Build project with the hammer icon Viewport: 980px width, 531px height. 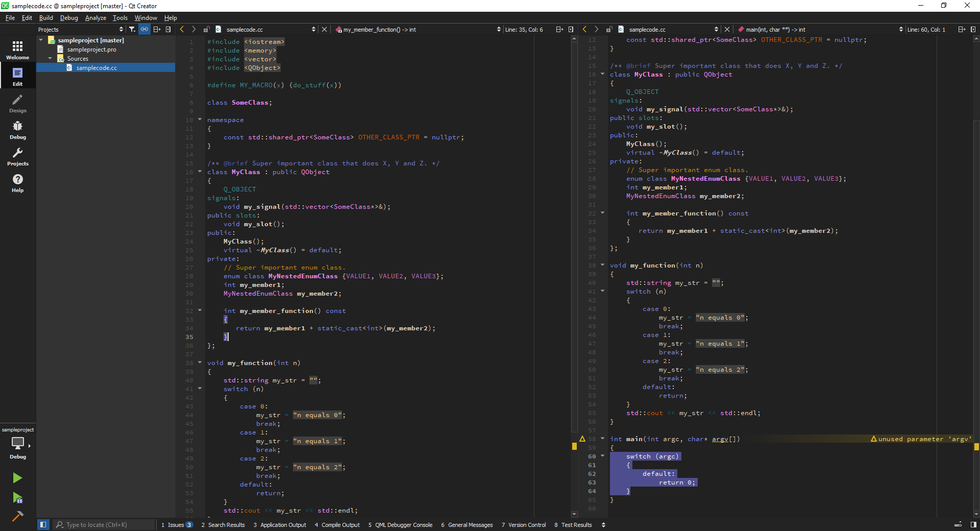point(17,516)
